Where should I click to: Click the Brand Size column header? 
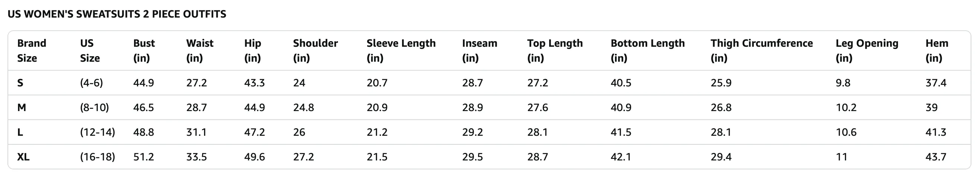[31, 50]
